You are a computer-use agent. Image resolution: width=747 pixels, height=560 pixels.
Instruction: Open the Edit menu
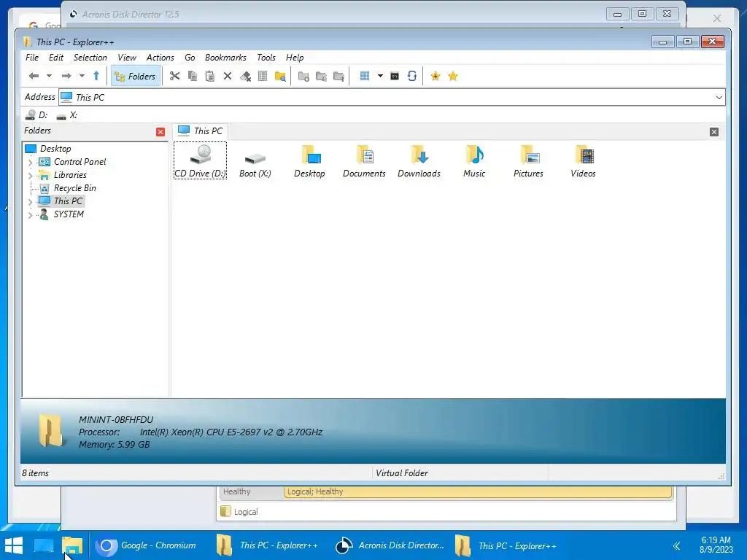(55, 58)
